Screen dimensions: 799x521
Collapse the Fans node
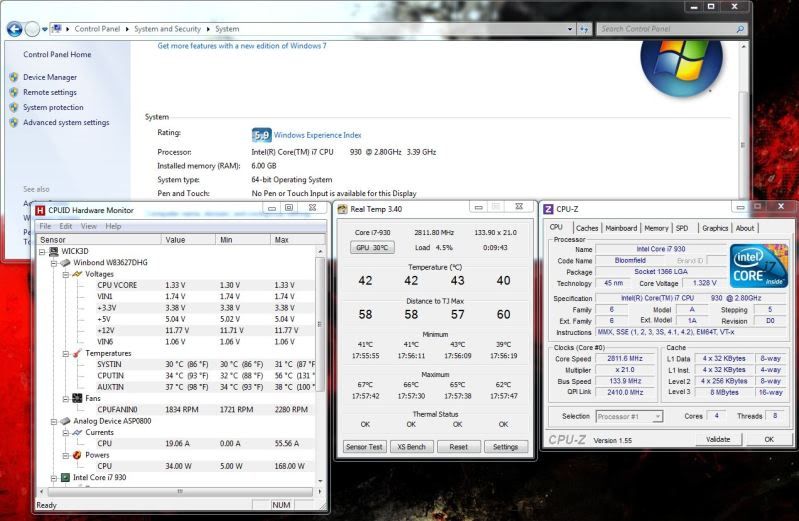pyautogui.click(x=66, y=399)
